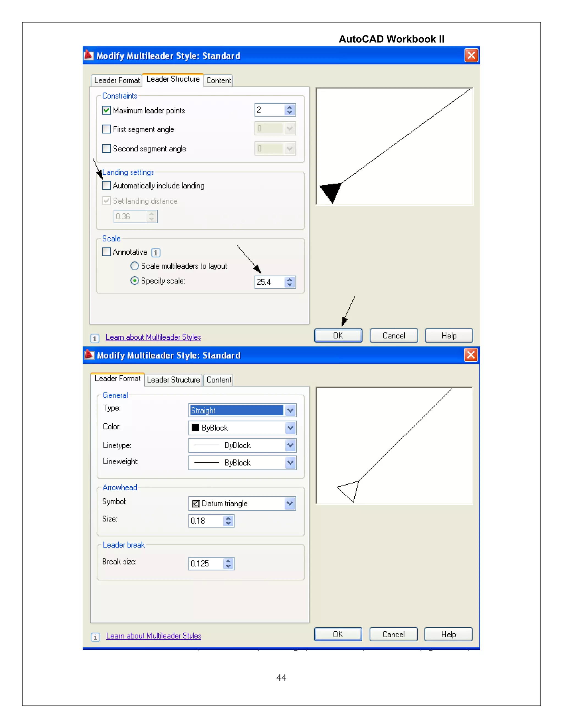
Task: Select Leader Structure tab in upper dialog
Action: click(x=173, y=79)
